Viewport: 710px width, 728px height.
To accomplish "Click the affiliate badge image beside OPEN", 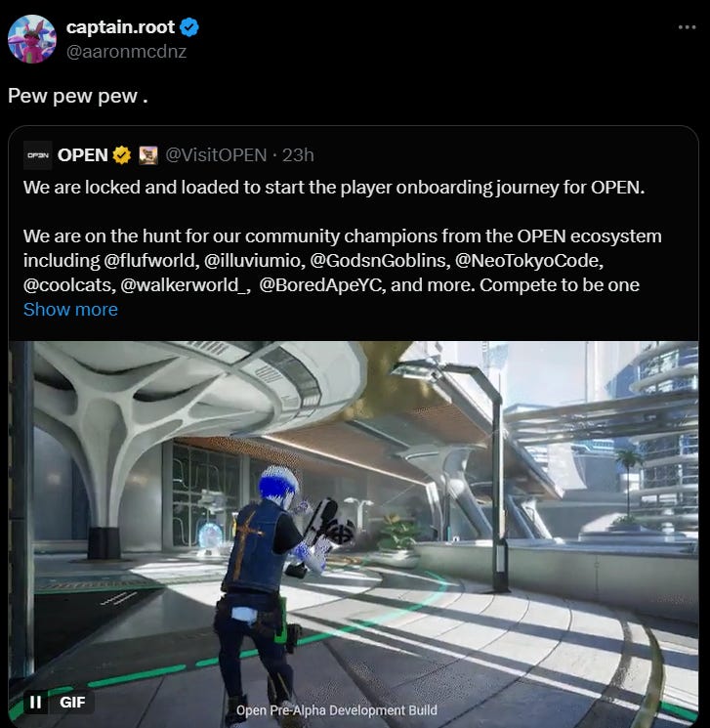I will 148,155.
